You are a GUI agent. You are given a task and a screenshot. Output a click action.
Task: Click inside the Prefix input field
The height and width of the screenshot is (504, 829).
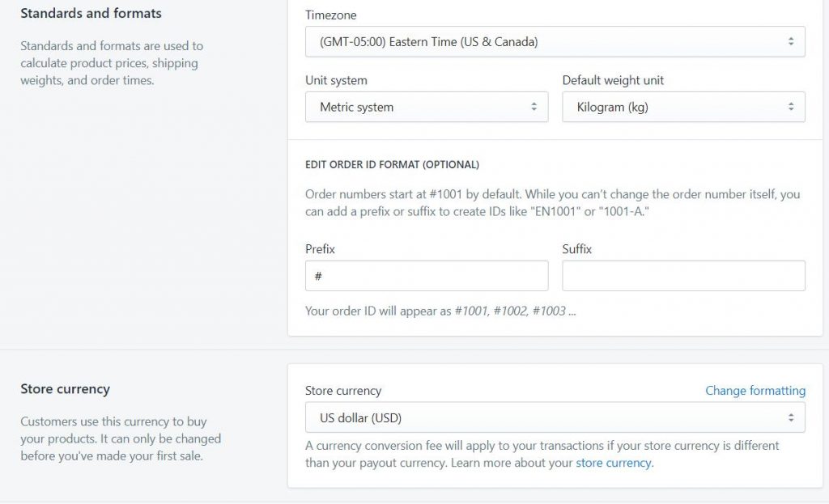pos(427,276)
